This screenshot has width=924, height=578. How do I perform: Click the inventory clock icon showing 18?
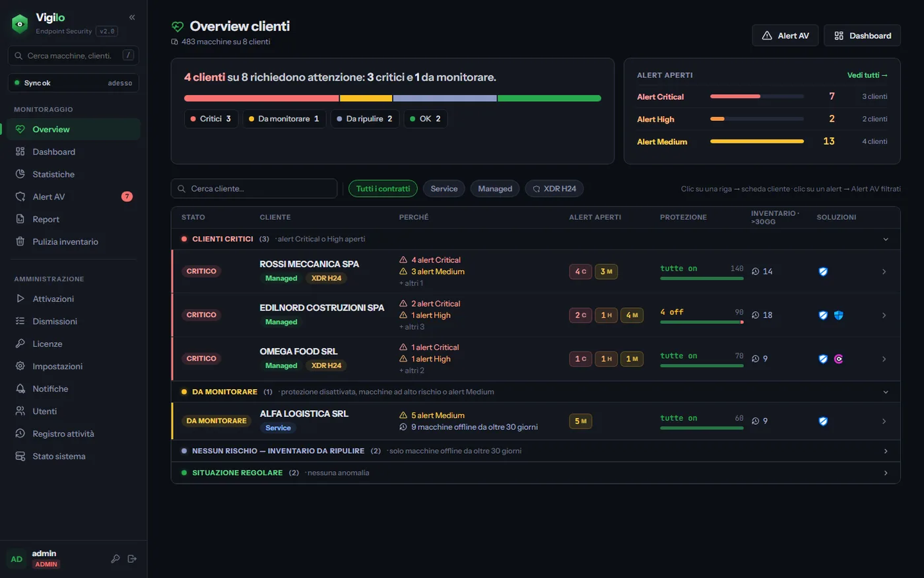point(755,315)
